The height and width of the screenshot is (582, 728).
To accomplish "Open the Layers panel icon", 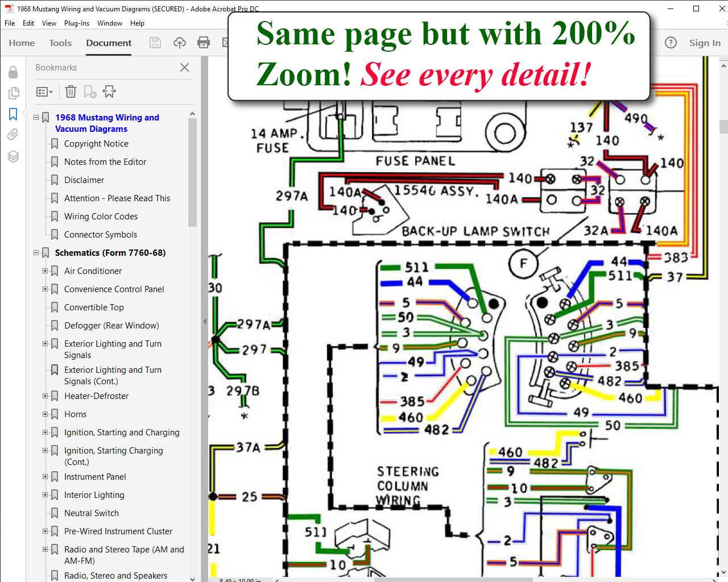I will pyautogui.click(x=13, y=157).
